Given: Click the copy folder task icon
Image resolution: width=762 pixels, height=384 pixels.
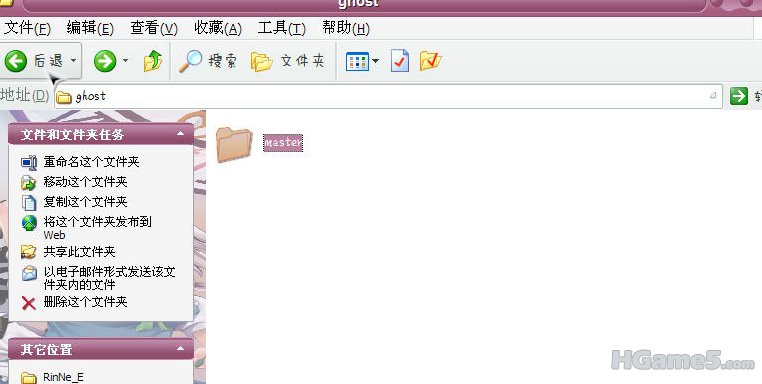Looking at the screenshot, I should click(x=29, y=203).
